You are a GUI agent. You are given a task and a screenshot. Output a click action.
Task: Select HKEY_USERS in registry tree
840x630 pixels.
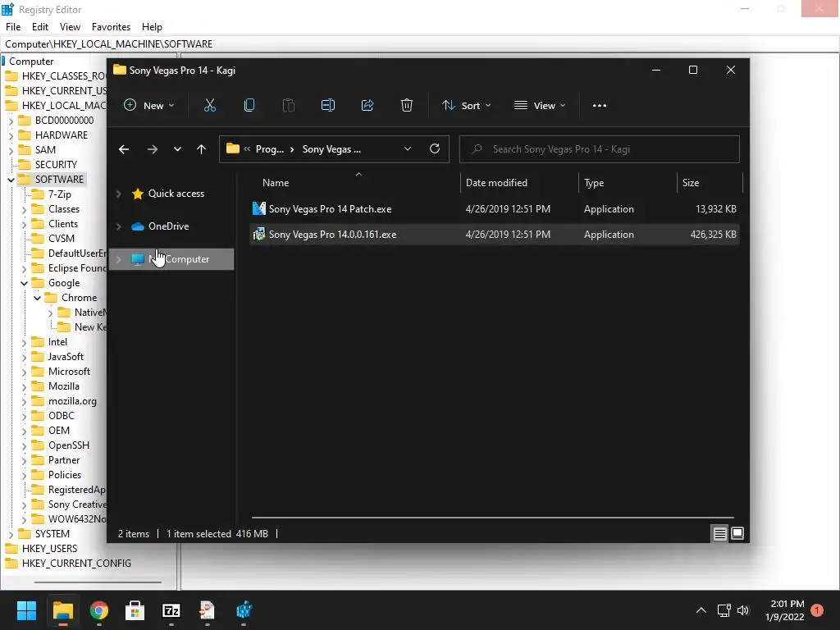pos(49,549)
